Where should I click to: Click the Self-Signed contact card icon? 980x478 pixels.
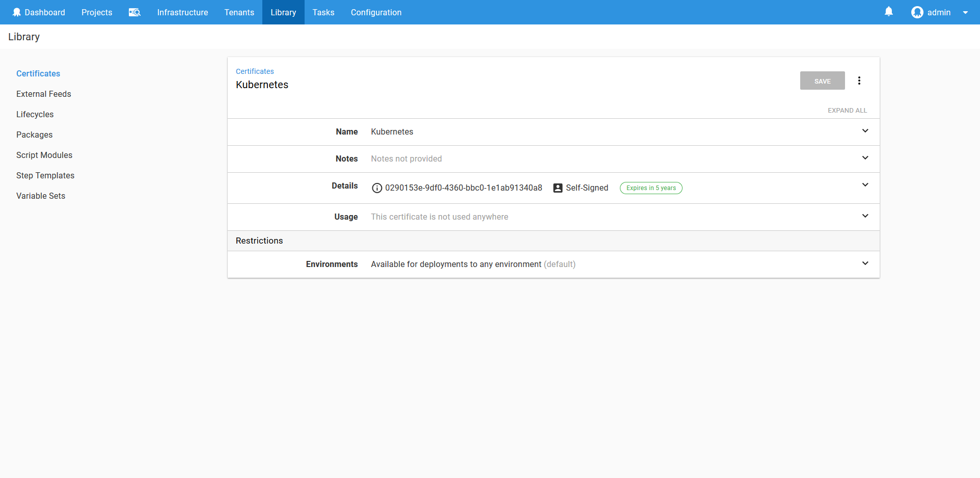[557, 188]
